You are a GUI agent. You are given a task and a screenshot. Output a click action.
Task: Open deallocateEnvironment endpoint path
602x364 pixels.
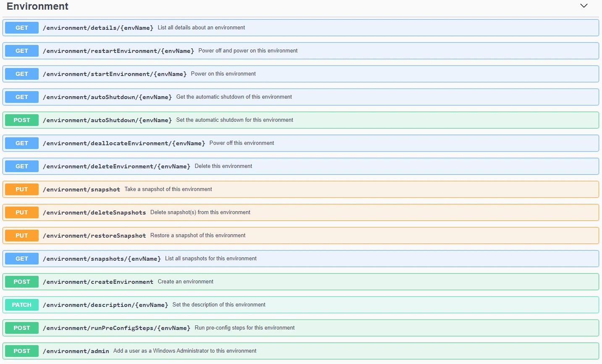[124, 143]
